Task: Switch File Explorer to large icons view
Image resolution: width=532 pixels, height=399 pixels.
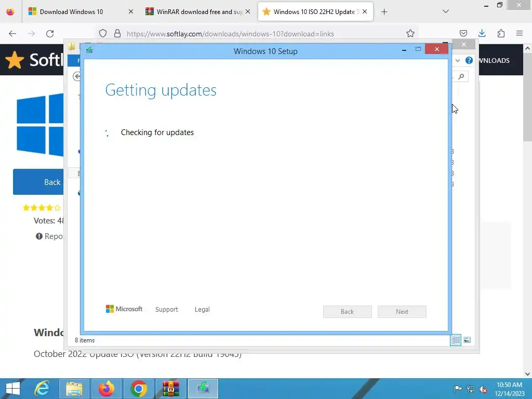Action: pyautogui.click(x=467, y=340)
